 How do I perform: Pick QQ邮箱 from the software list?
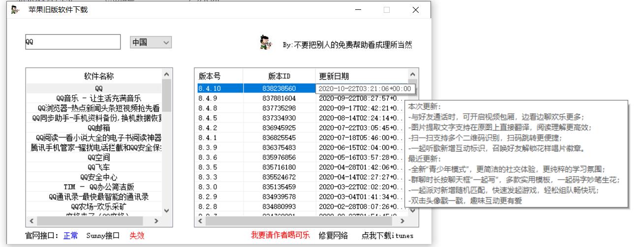[x=94, y=127]
